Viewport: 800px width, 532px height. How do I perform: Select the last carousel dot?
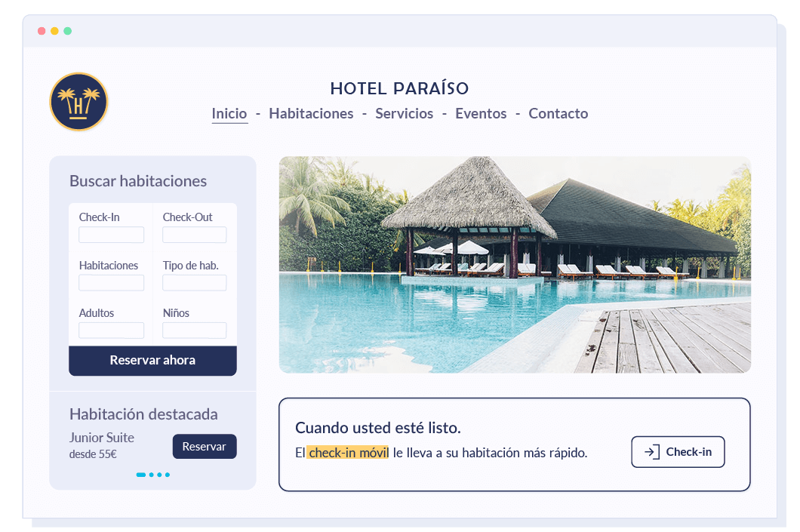click(168, 475)
